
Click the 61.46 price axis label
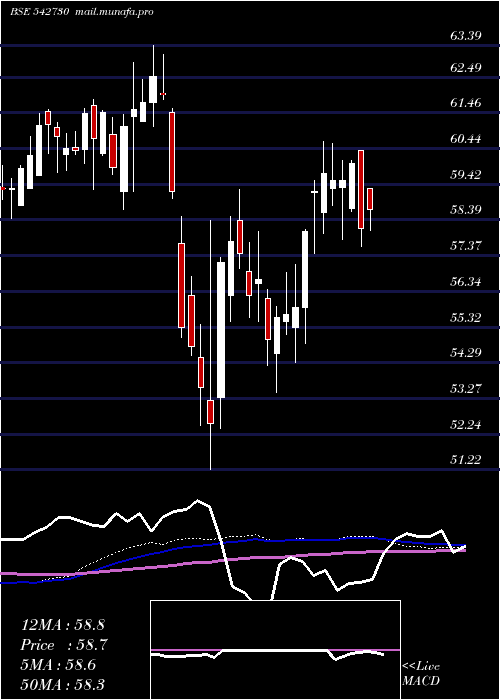466,103
